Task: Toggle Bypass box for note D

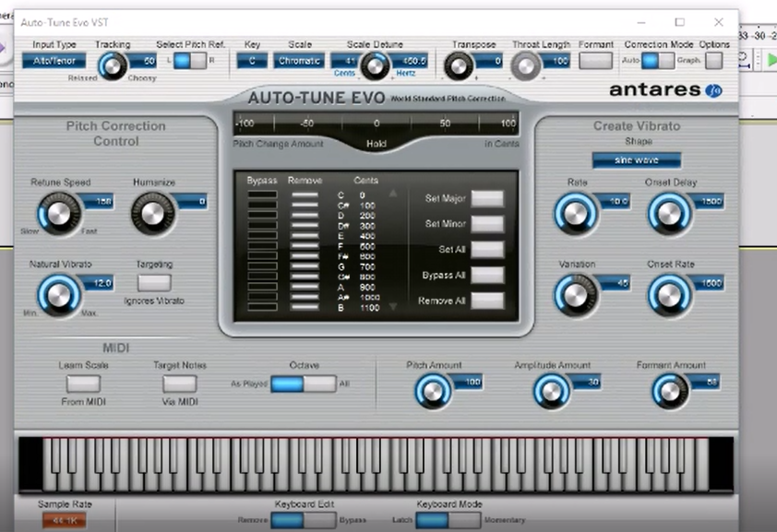Action: point(262,215)
